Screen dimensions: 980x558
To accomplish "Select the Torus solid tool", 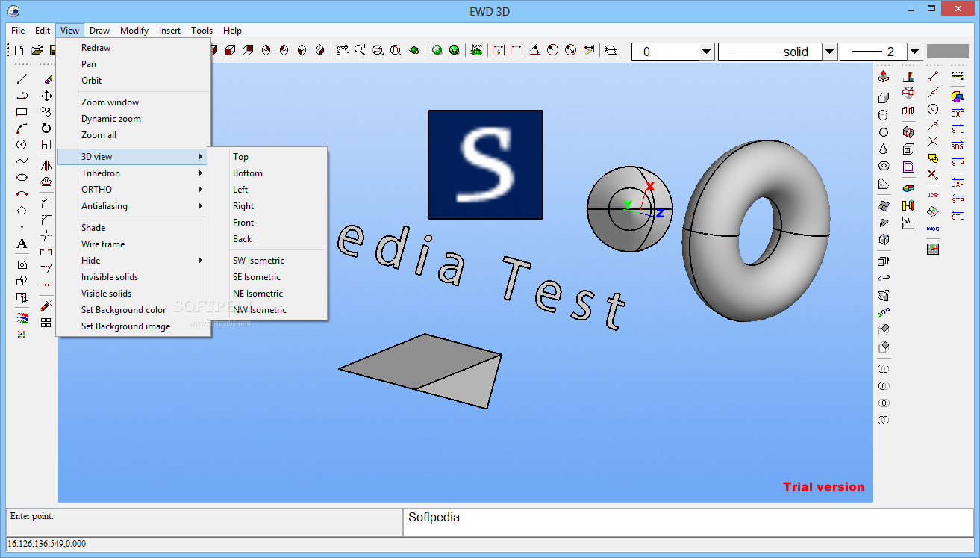I will click(x=884, y=167).
